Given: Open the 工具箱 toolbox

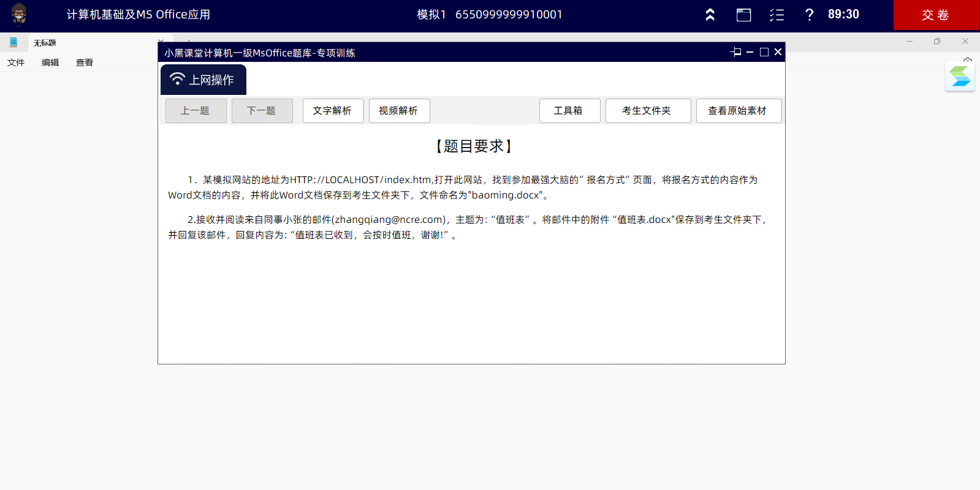Looking at the screenshot, I should coord(569,111).
